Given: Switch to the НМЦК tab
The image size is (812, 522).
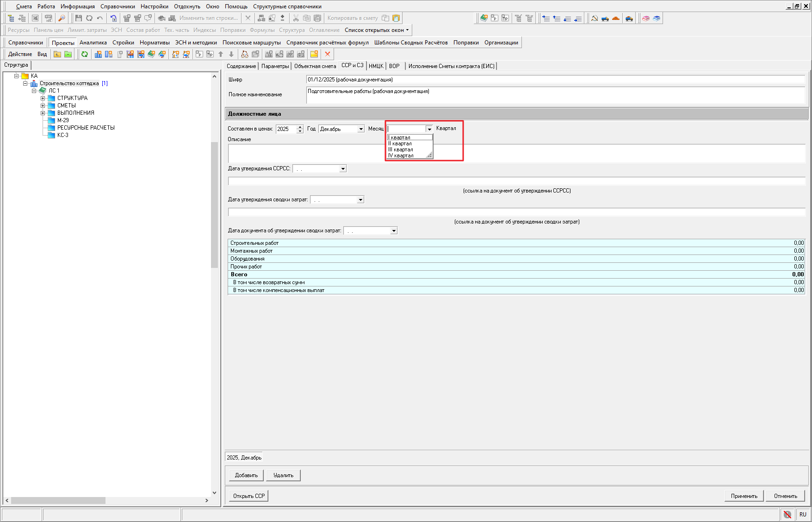Looking at the screenshot, I should [376, 66].
